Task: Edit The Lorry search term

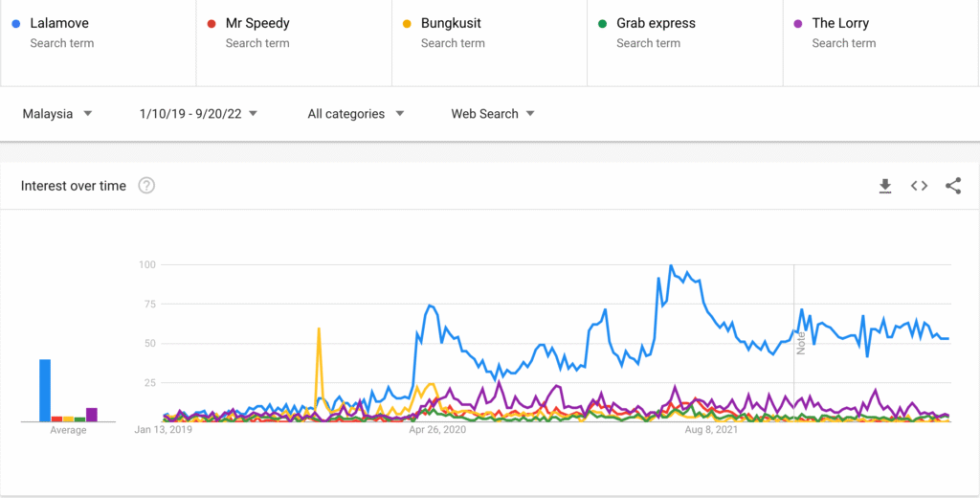Action: [x=840, y=23]
